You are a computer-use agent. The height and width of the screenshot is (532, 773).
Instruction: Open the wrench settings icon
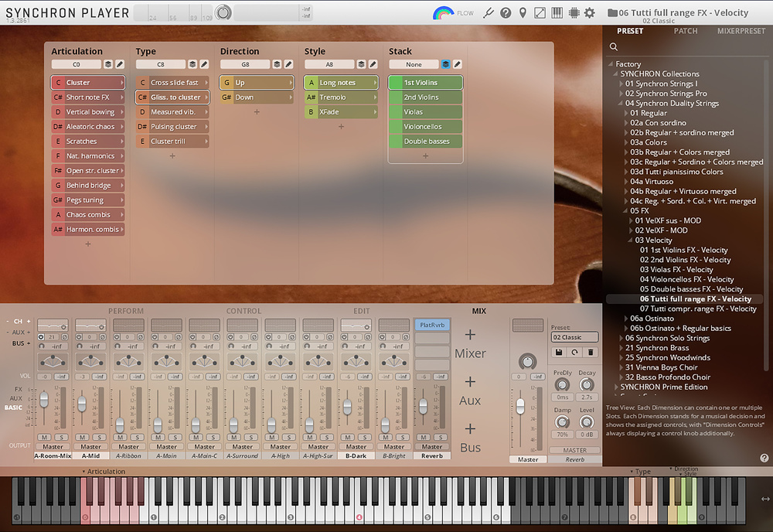[488, 13]
